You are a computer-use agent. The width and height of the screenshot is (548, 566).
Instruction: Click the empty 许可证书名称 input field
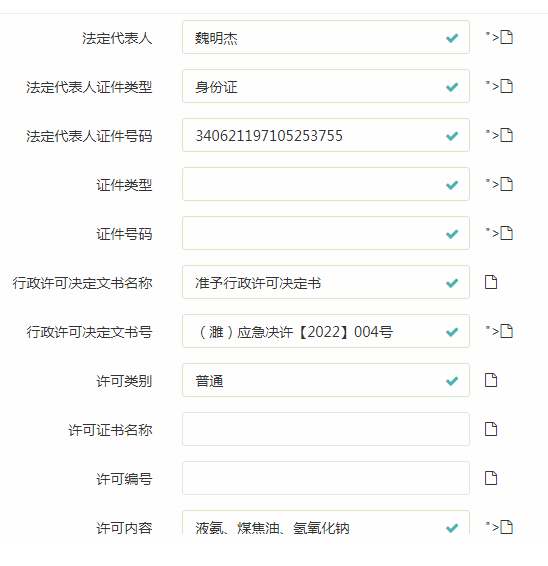tap(326, 429)
